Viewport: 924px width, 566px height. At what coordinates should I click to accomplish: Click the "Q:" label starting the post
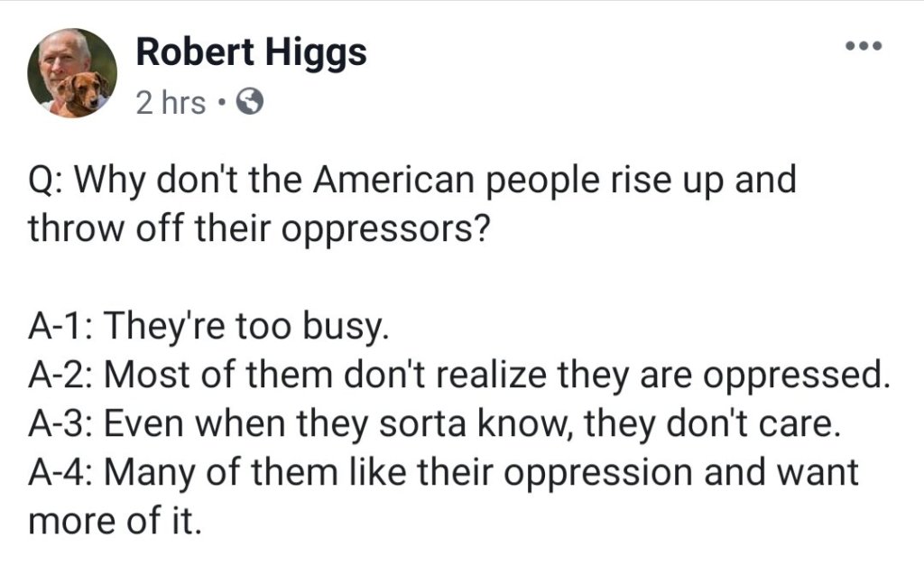click(44, 180)
